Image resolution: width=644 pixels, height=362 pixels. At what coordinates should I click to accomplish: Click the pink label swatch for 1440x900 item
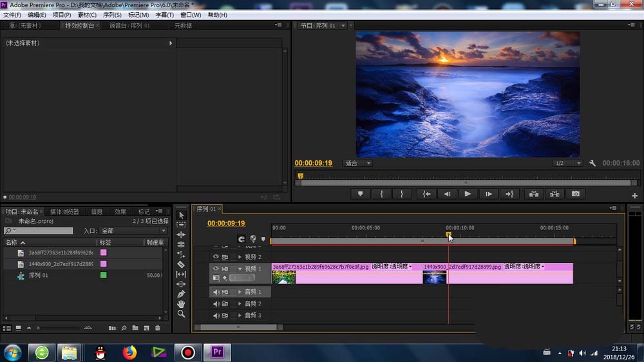click(x=104, y=263)
